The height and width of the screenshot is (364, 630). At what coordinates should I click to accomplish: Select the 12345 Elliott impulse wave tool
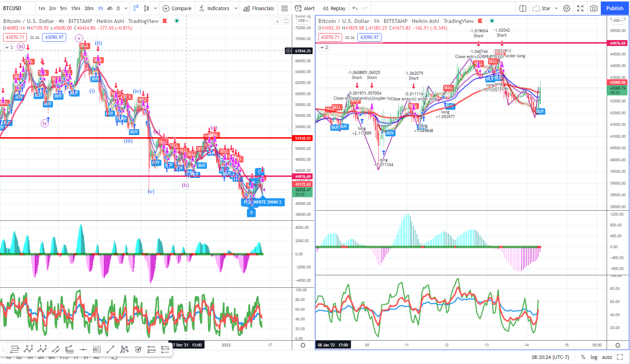tap(42, 349)
